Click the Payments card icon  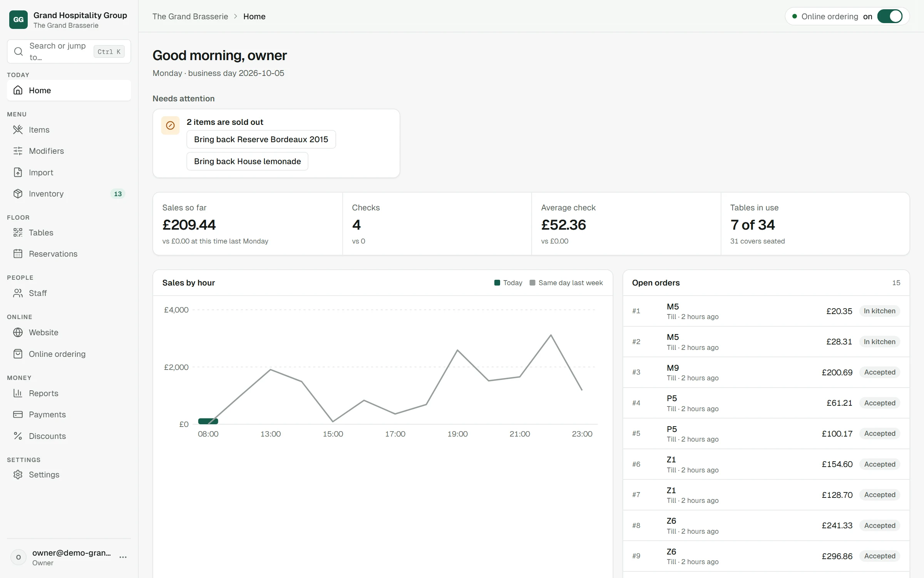click(x=18, y=414)
